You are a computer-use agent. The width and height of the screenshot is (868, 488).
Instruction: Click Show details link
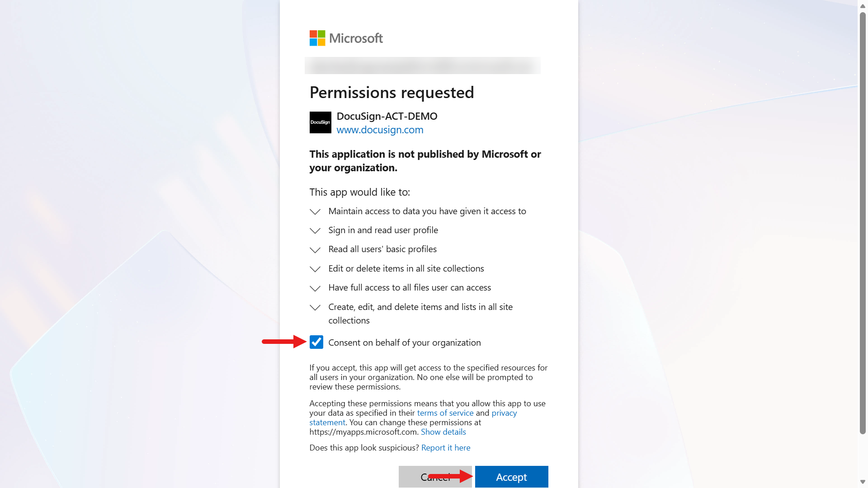pyautogui.click(x=443, y=432)
